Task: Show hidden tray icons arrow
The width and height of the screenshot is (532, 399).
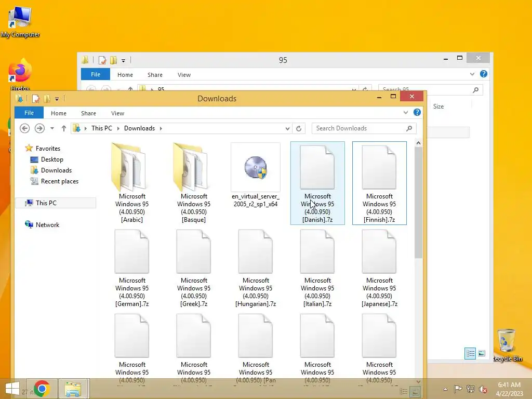Action: (x=445, y=389)
